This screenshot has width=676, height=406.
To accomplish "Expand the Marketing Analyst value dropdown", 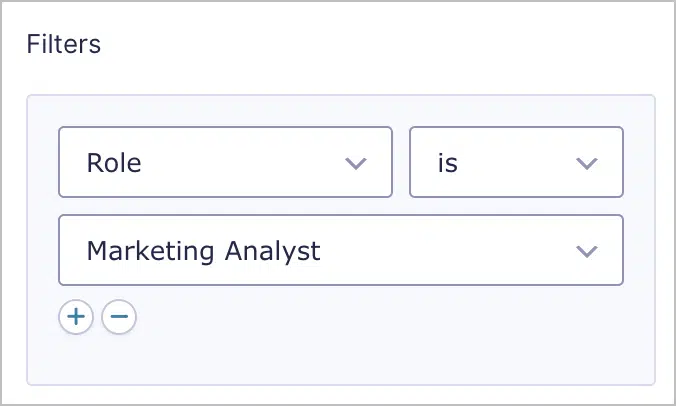I will pos(341,250).
